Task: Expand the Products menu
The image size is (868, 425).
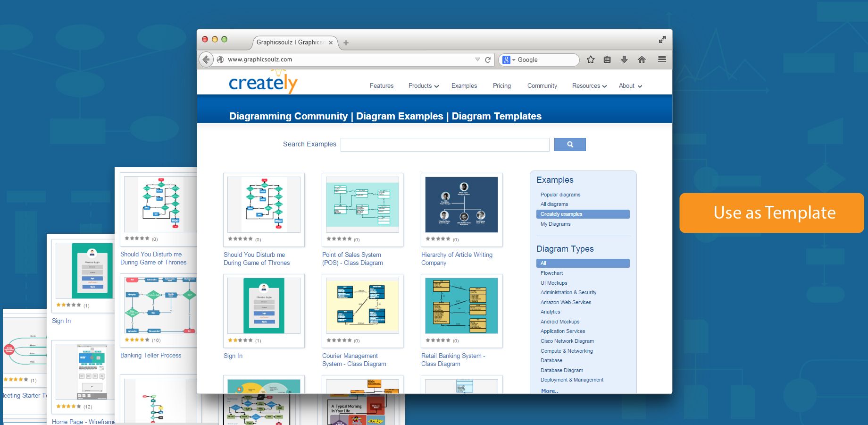Action: click(424, 86)
